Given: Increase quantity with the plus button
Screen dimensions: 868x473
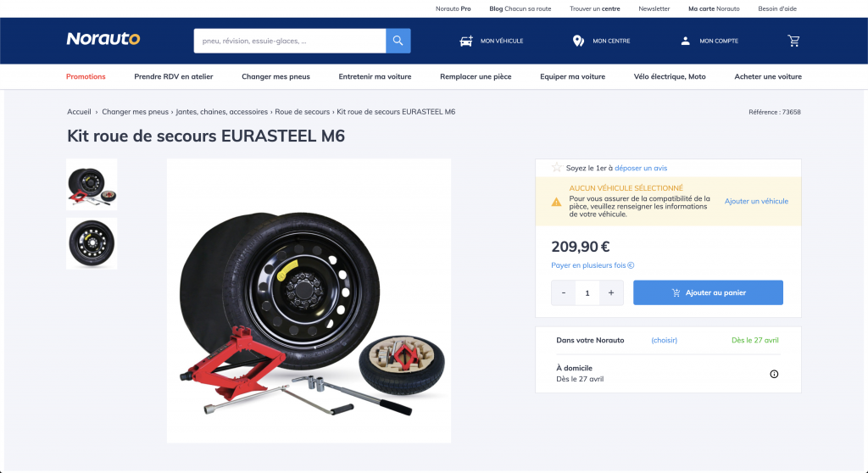Looking at the screenshot, I should [611, 292].
